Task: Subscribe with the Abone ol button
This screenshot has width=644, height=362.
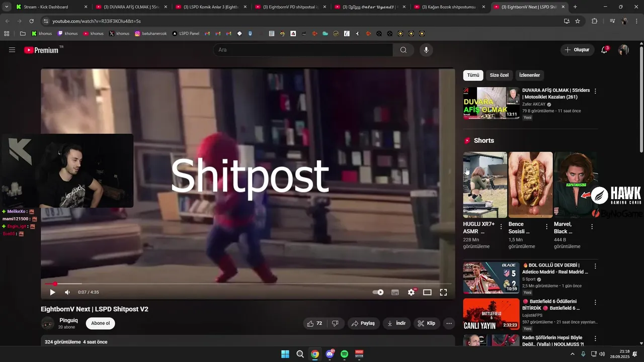Action: click(100, 323)
